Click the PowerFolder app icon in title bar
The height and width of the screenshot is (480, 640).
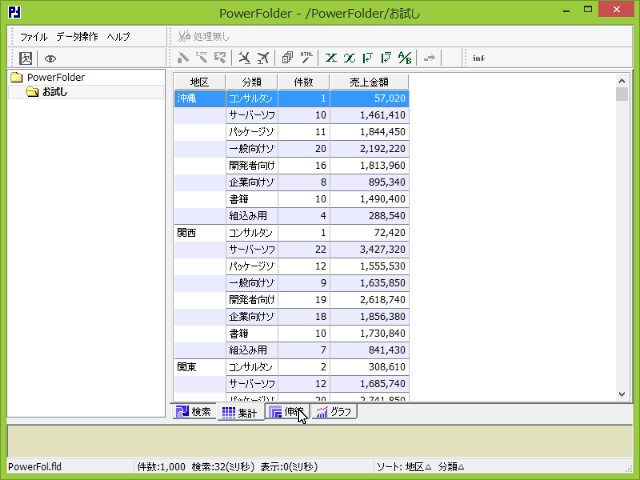[15, 12]
